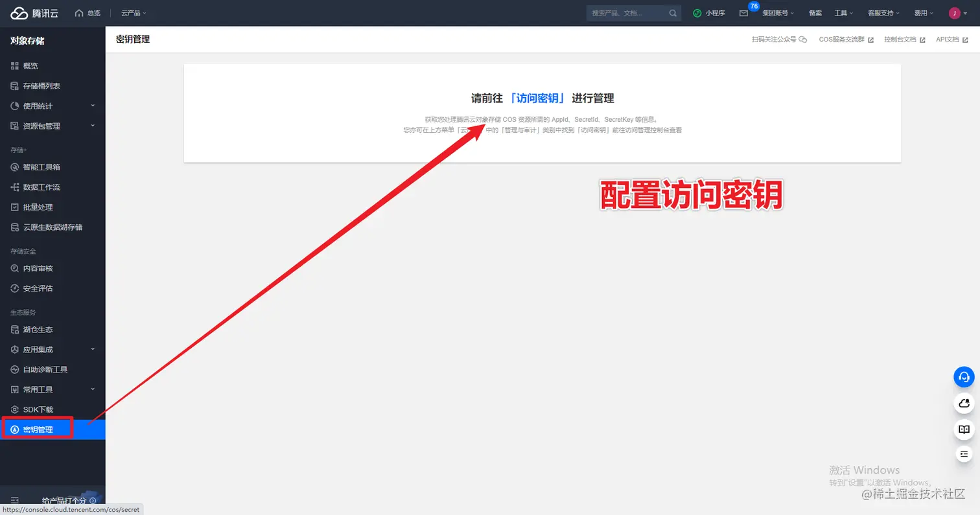Screen dimensions: 980x515
Task: Click the 应用集成 sidebar icon
Action: (15, 350)
